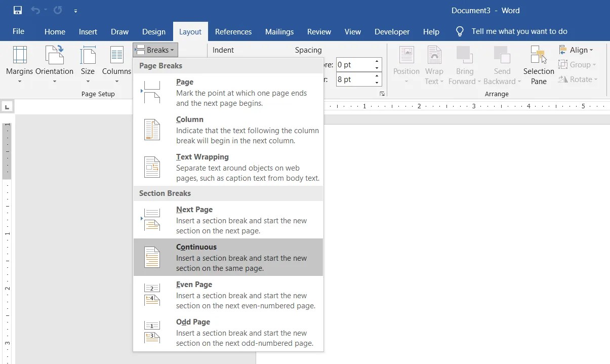Screen dimensions: 610x364
Task: Select the Position tool in Arrange group
Action: [406, 63]
